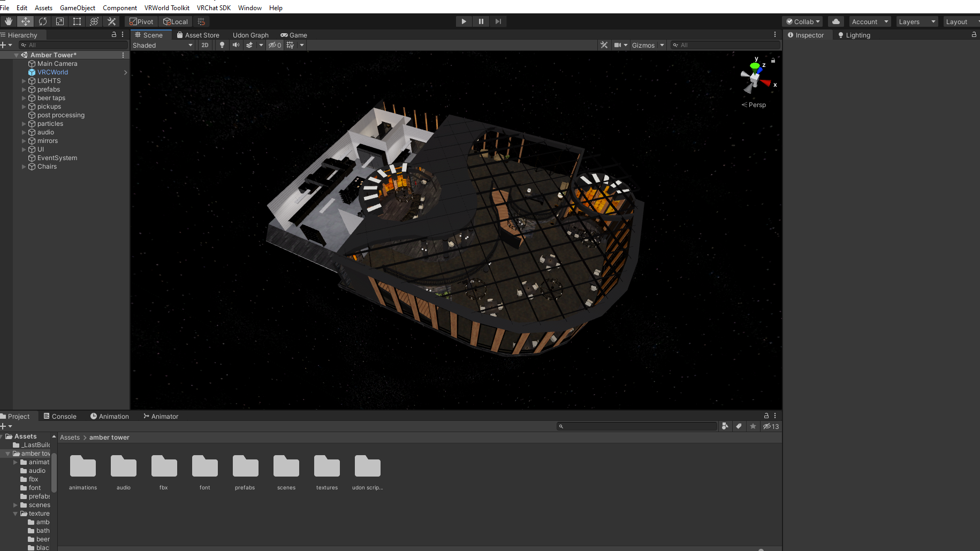Screen dimensions: 980x551
Task: Select the Rotate tool
Action: pos(43,21)
